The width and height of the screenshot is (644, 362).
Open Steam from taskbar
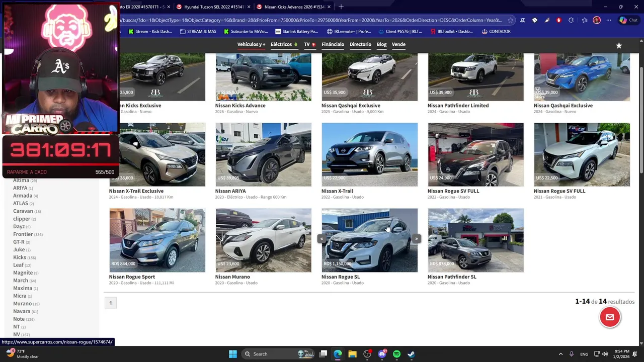411,354
